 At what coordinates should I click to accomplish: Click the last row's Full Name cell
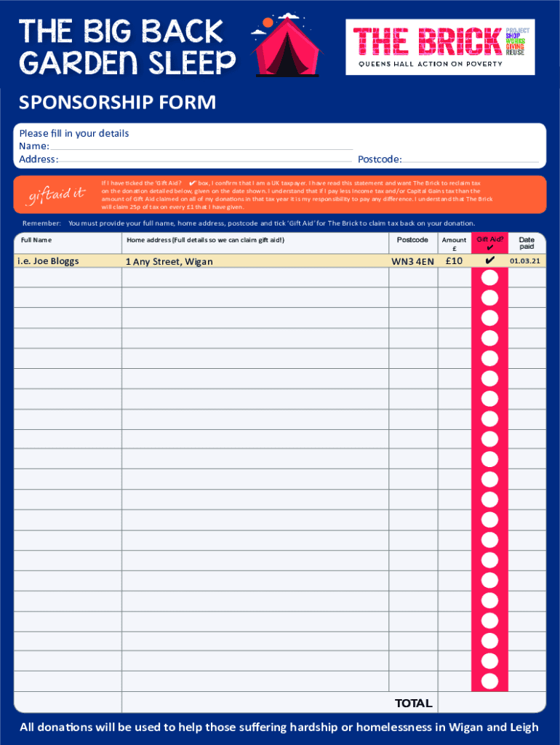[68, 680]
